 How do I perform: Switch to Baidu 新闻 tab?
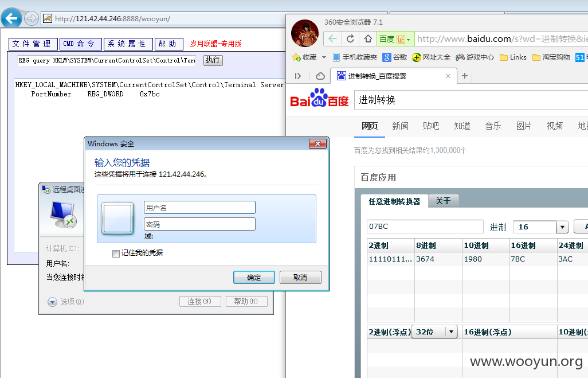400,126
